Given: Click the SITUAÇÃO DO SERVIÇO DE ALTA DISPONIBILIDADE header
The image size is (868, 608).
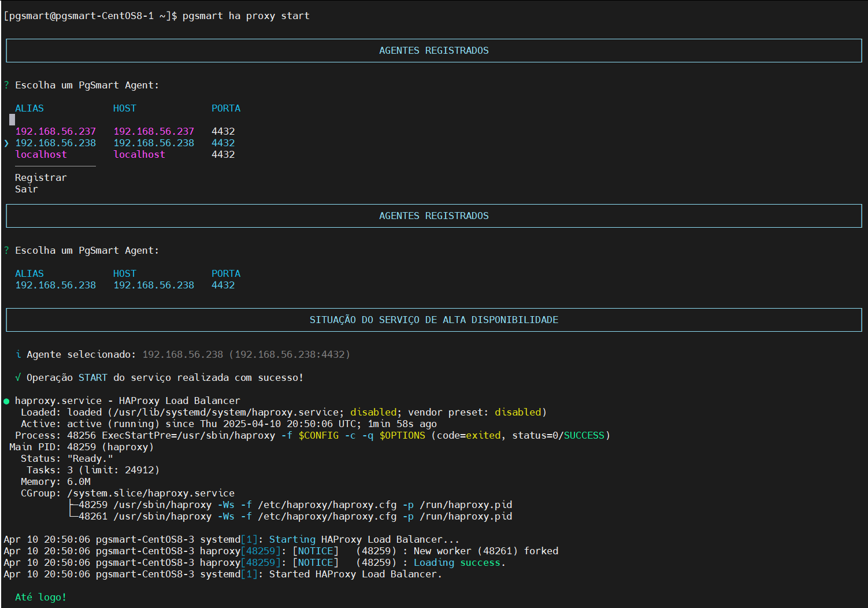Looking at the screenshot, I should 433,320.
